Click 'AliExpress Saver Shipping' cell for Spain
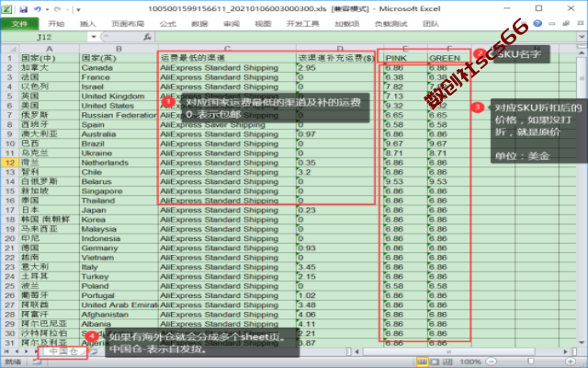The width and height of the screenshot is (588, 368). click(x=227, y=125)
